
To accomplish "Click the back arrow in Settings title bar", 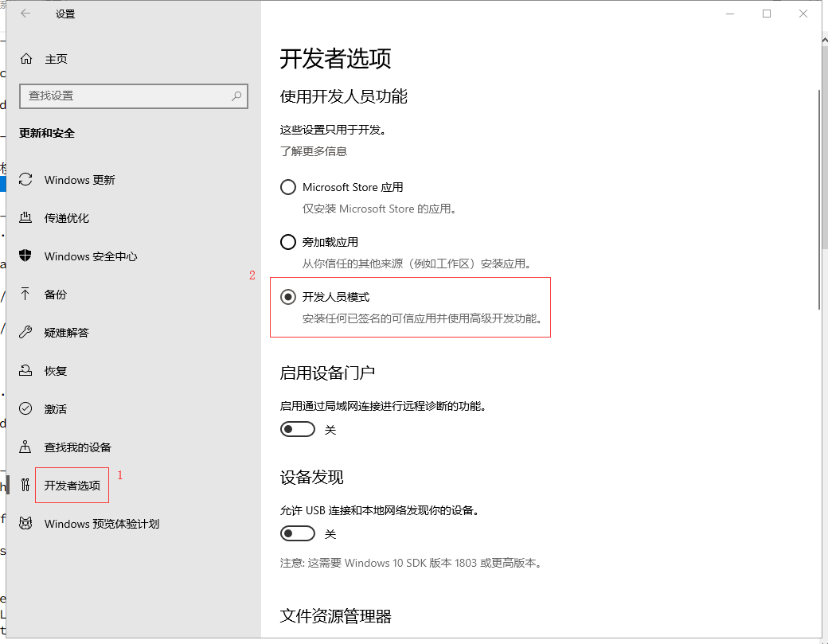I will 25,14.
